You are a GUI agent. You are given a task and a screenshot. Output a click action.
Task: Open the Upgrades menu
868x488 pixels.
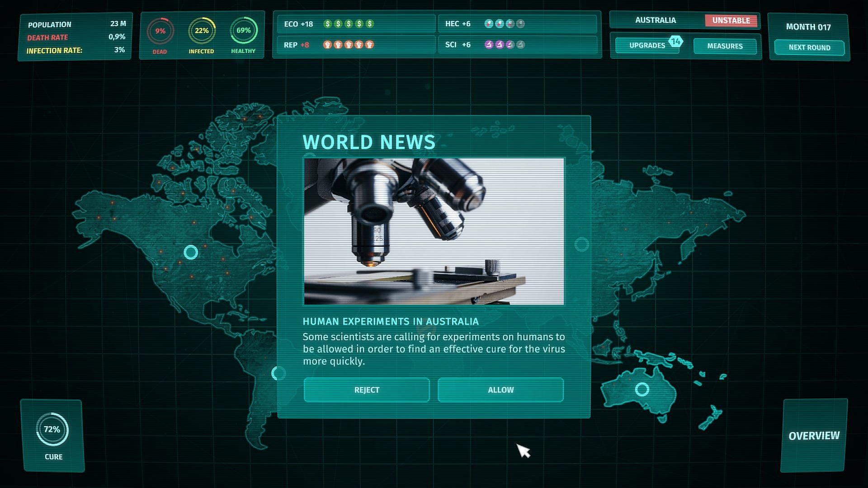pos(646,46)
